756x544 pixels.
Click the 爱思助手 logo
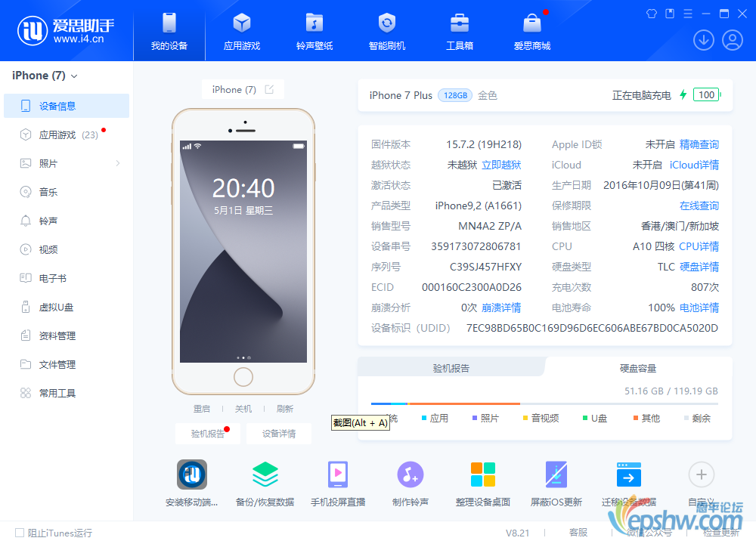66,31
